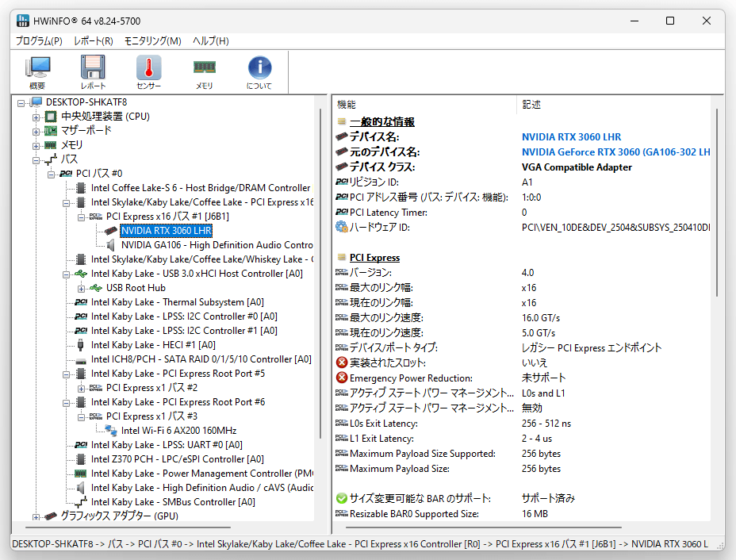The height and width of the screenshot is (560, 736).
Task: Open the モニタリング(M) menu
Action: pos(152,40)
